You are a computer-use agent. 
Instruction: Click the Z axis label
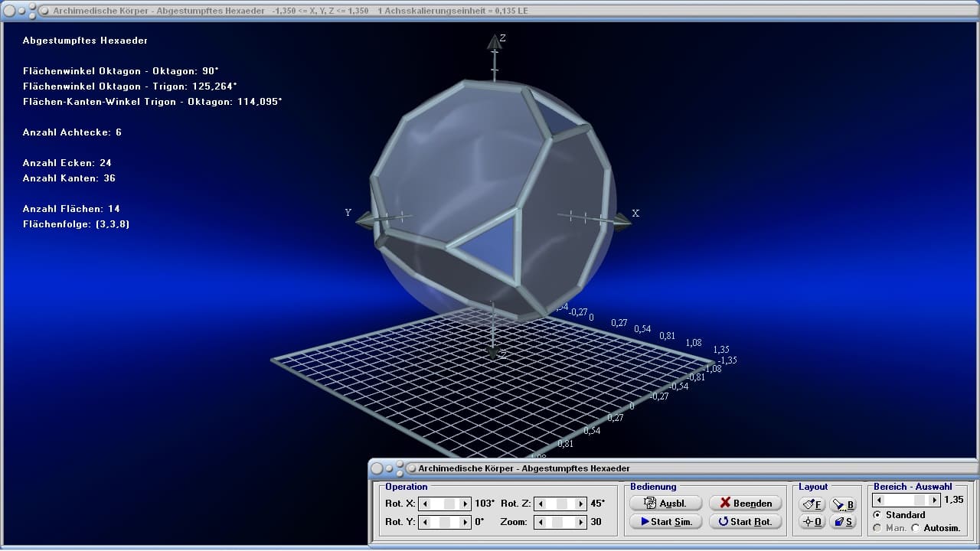503,37
